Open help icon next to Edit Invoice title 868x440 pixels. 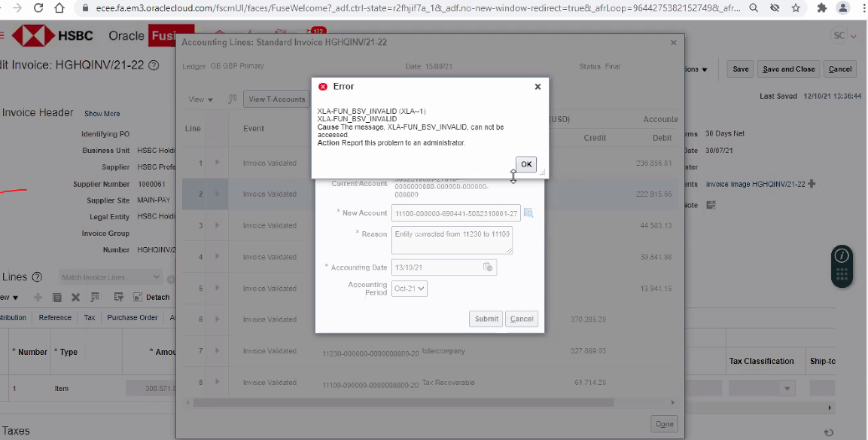point(154,65)
